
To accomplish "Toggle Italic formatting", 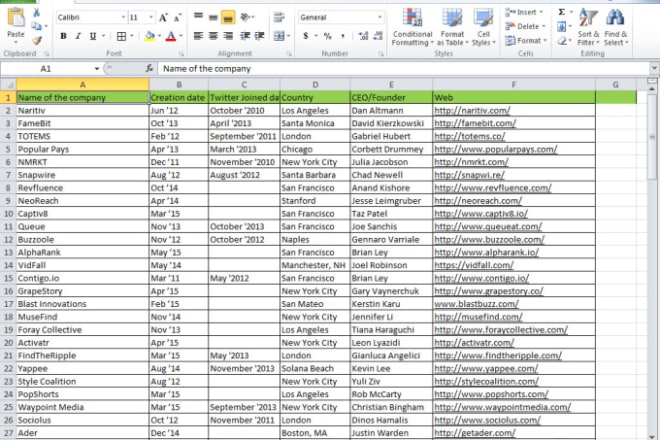I will [x=78, y=36].
